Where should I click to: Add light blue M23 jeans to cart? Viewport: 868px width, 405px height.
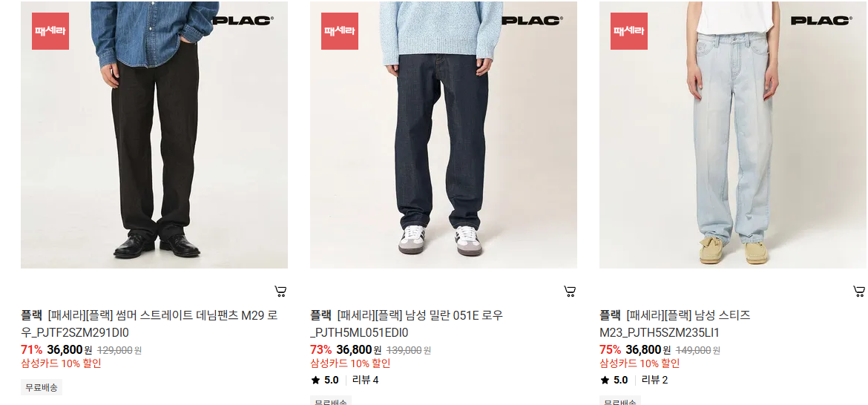(859, 291)
